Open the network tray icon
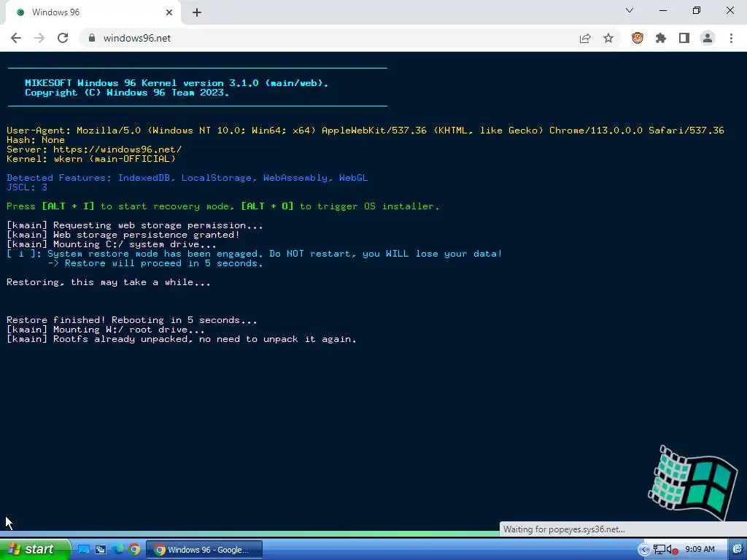The width and height of the screenshot is (747, 560). tap(659, 550)
